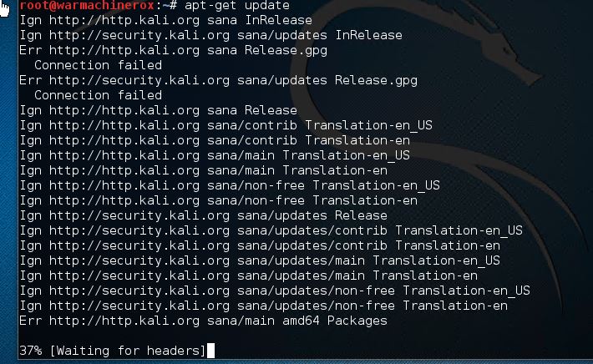Click the sana/updates/non-free Translation-en_US line
Viewport: 593px width, 364px height.
point(274,291)
